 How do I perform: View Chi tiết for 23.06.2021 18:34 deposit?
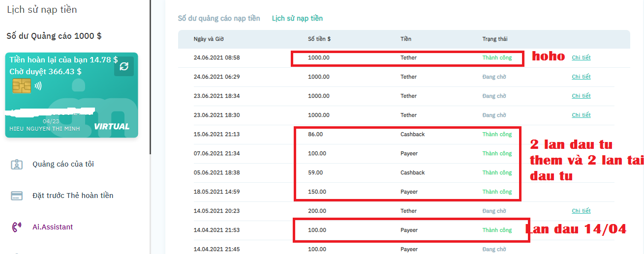click(581, 96)
